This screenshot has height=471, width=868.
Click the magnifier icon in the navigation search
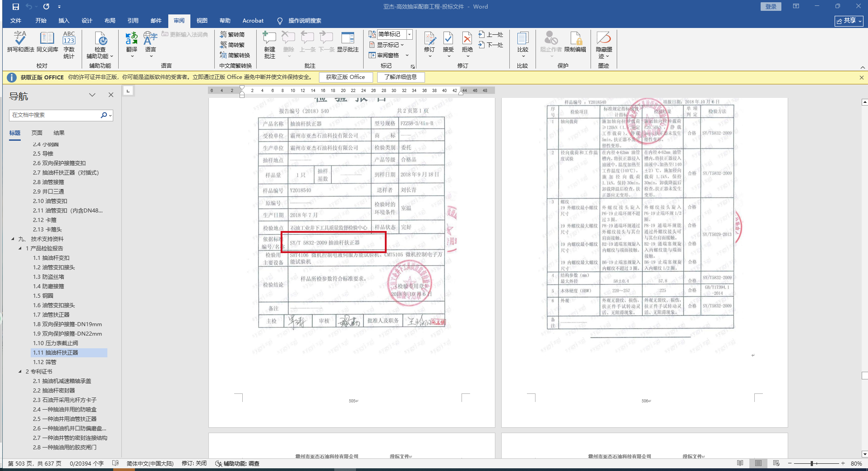tap(104, 115)
